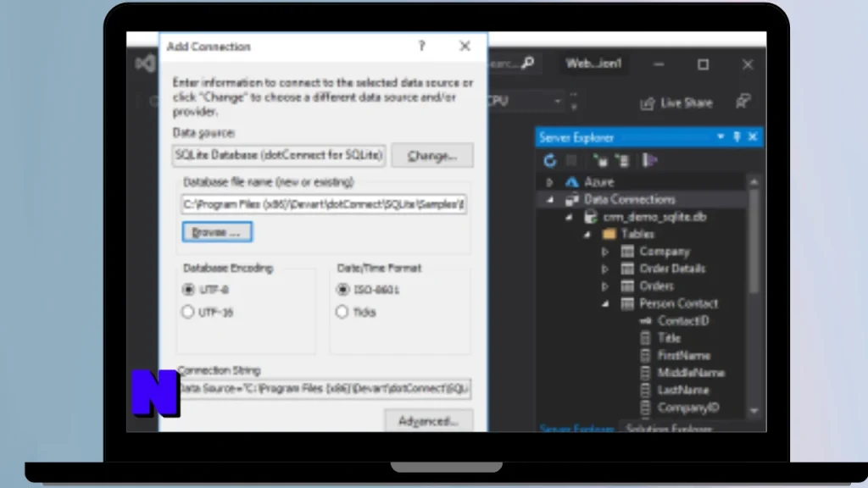Select UTF-8 database encoding

click(188, 290)
